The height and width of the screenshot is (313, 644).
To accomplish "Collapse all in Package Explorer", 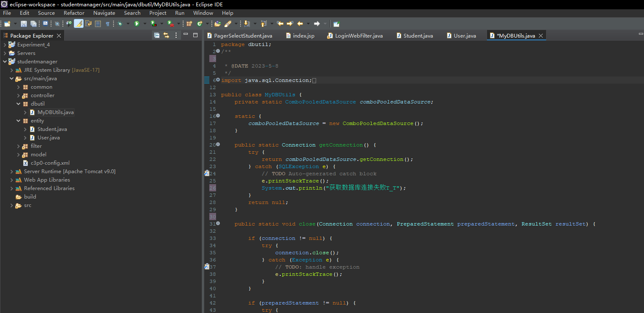I will point(157,35).
